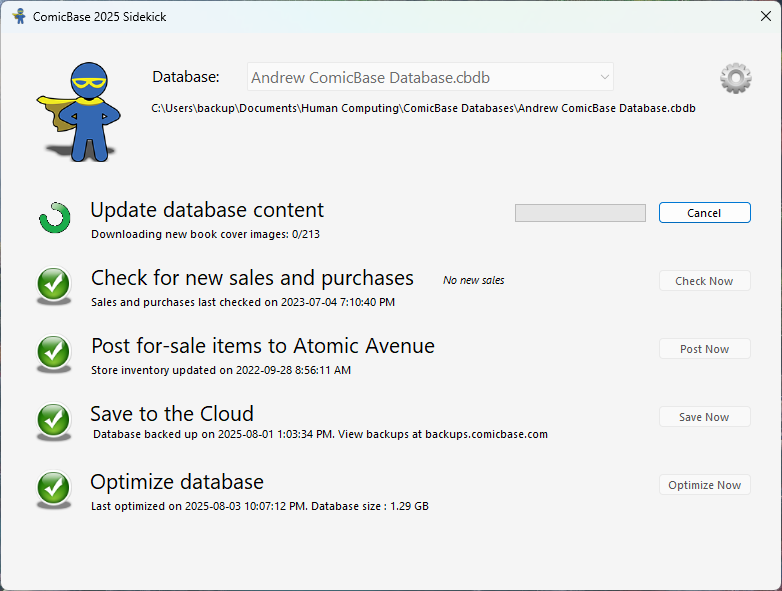This screenshot has width=782, height=591.
Task: Open settings via the gear icon
Action: pos(735,78)
